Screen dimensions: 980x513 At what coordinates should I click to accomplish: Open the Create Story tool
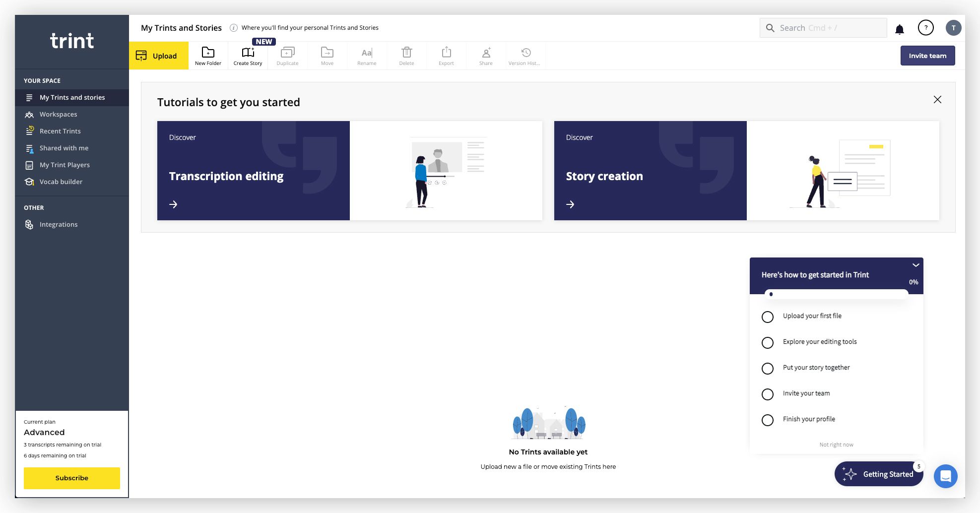[248, 56]
